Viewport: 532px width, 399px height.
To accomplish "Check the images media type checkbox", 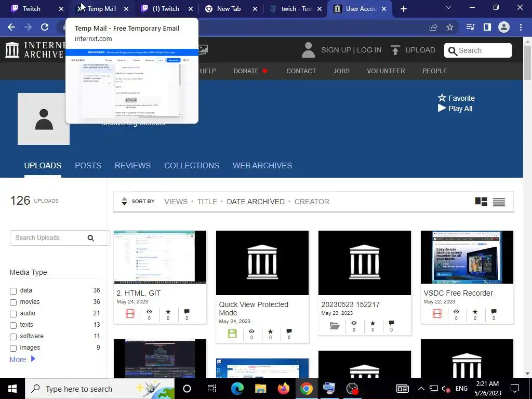I will (x=13, y=348).
